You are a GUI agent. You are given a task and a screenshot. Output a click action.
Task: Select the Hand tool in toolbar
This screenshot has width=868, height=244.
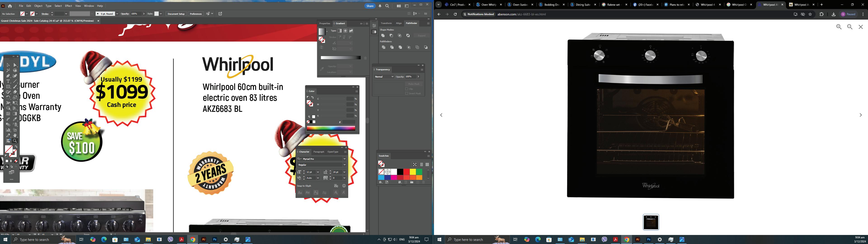point(15,136)
